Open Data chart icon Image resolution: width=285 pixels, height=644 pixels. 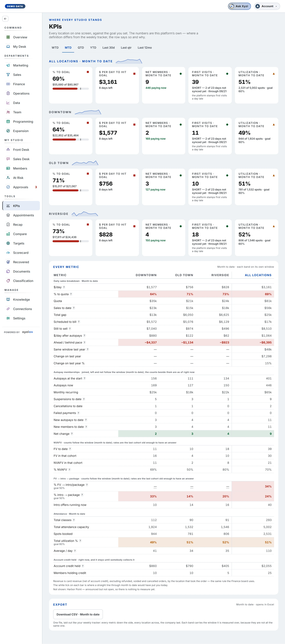(x=8, y=103)
